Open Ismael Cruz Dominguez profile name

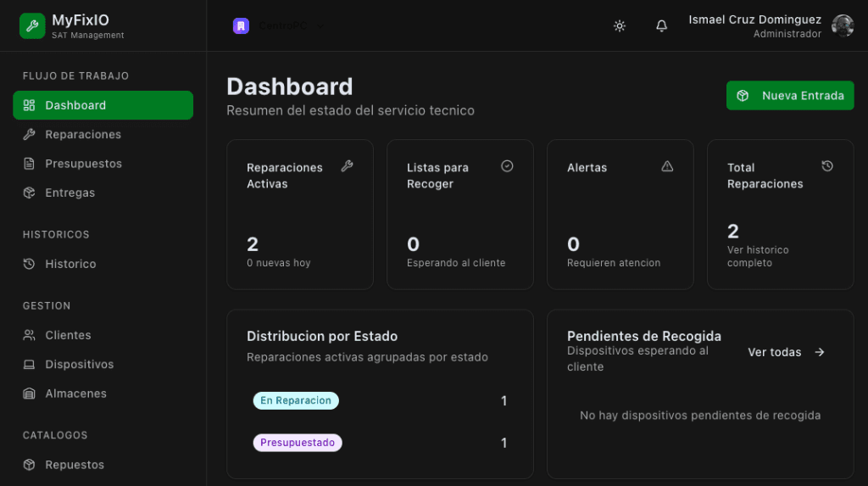[755, 20]
